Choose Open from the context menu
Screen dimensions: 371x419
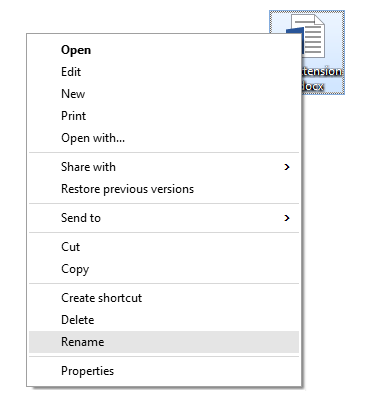(x=164, y=50)
